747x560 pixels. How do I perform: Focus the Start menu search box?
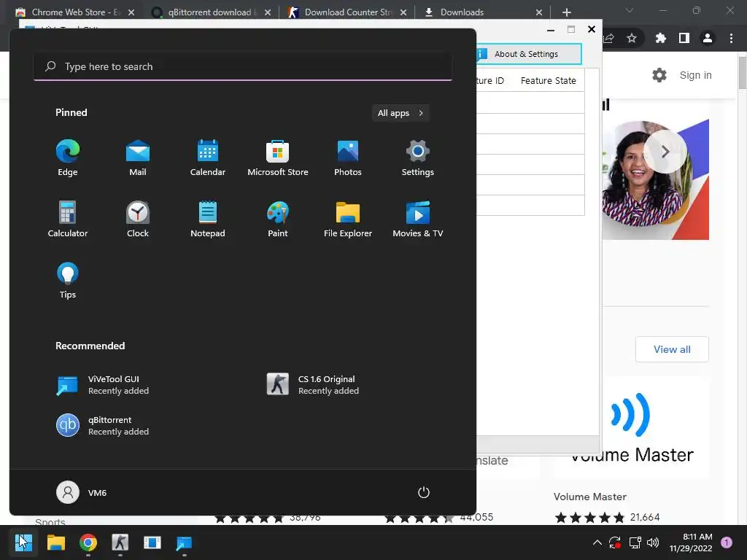[x=243, y=66]
